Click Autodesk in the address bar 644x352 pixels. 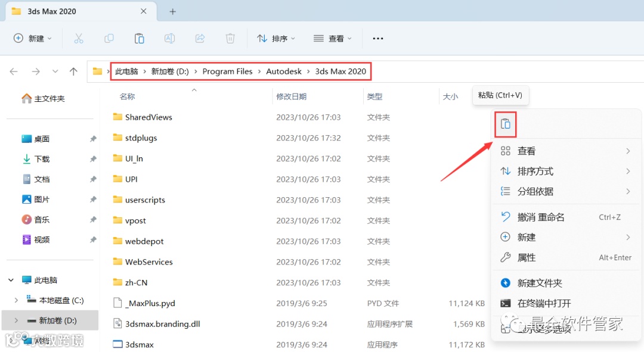284,71
